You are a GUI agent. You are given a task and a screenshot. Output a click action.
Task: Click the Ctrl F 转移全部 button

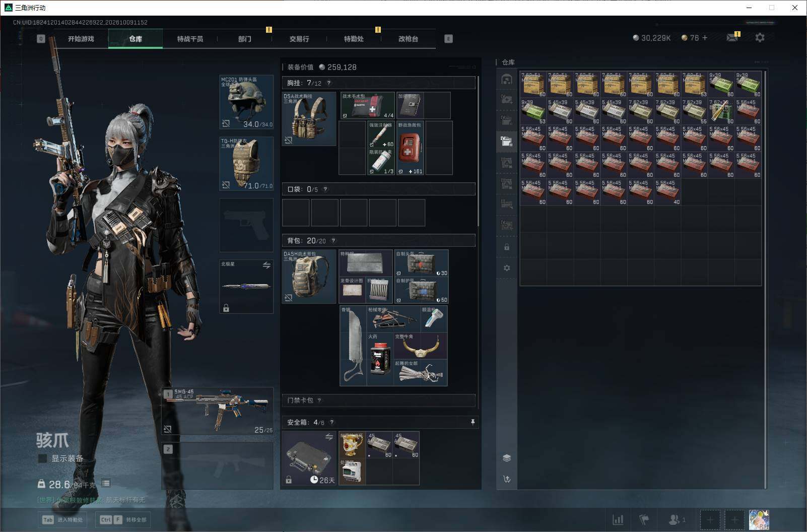coord(123,519)
